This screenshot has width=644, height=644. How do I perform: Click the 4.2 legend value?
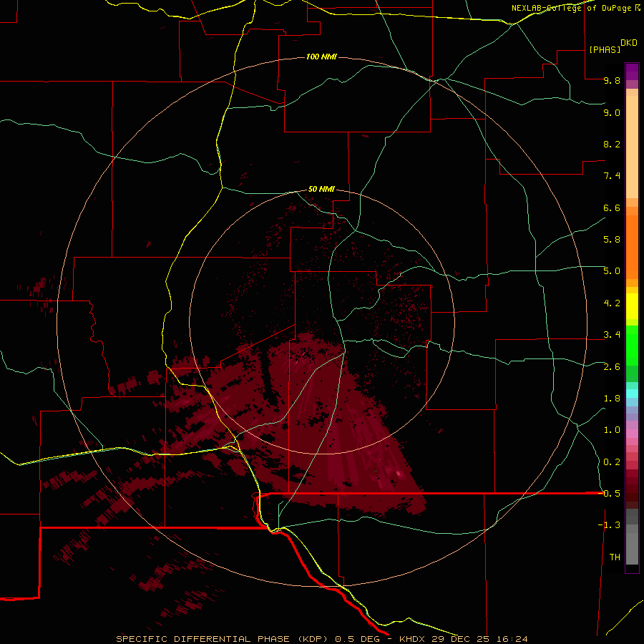click(612, 303)
